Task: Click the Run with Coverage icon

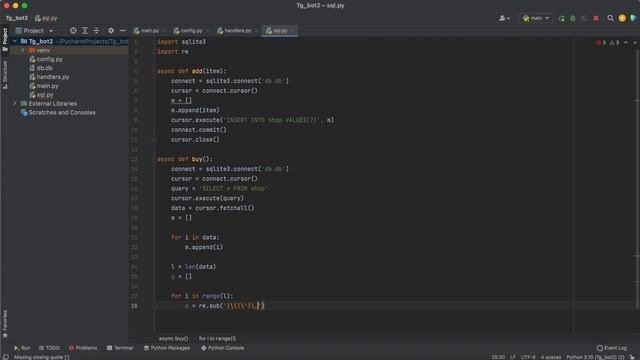Action: click(584, 18)
